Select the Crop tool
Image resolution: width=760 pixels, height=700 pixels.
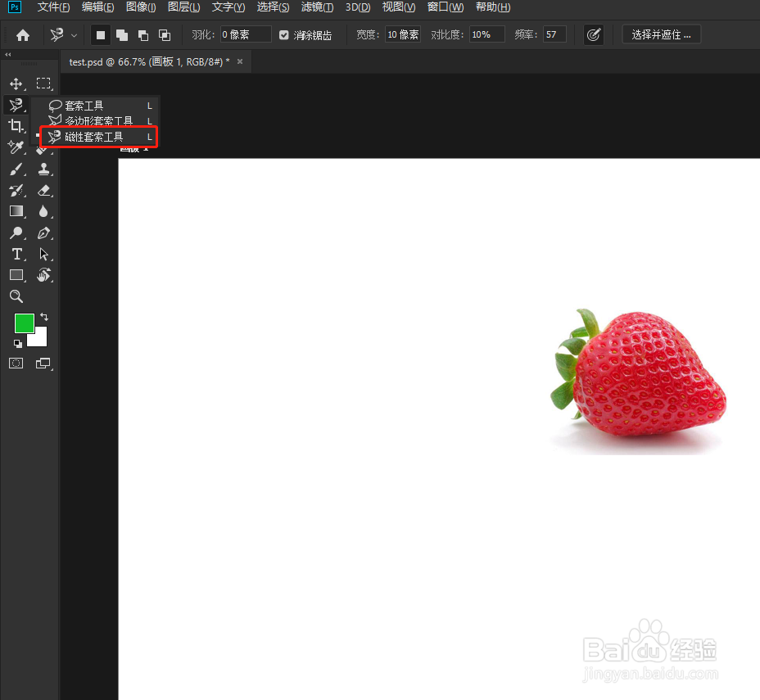coord(16,126)
